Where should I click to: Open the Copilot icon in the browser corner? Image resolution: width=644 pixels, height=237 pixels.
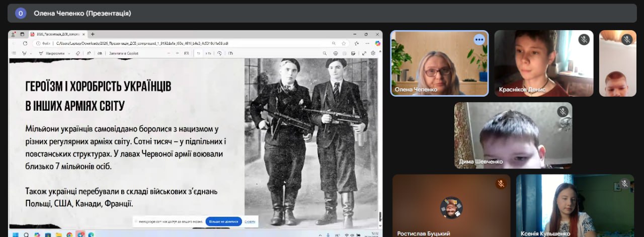tap(378, 43)
